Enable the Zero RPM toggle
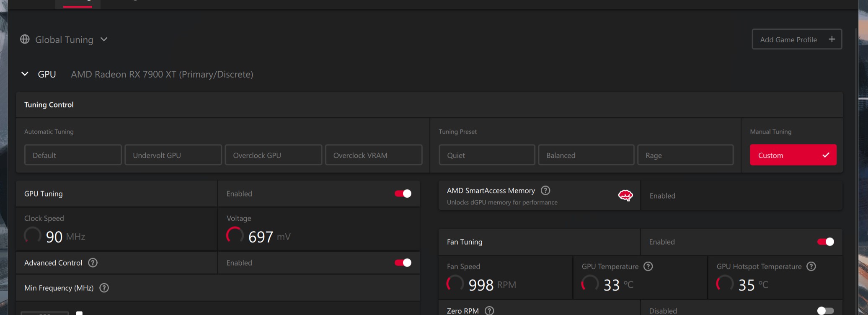This screenshot has width=868, height=315. (x=826, y=310)
